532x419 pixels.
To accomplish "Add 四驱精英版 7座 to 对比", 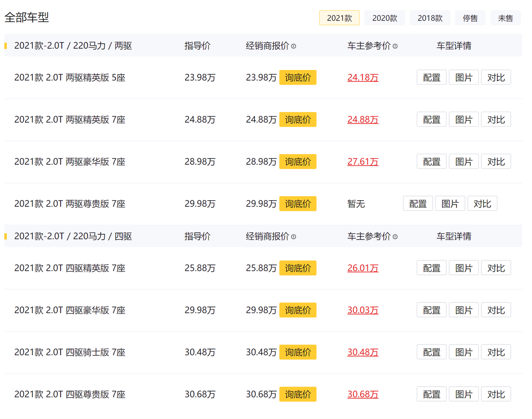I will pyautogui.click(x=496, y=268).
